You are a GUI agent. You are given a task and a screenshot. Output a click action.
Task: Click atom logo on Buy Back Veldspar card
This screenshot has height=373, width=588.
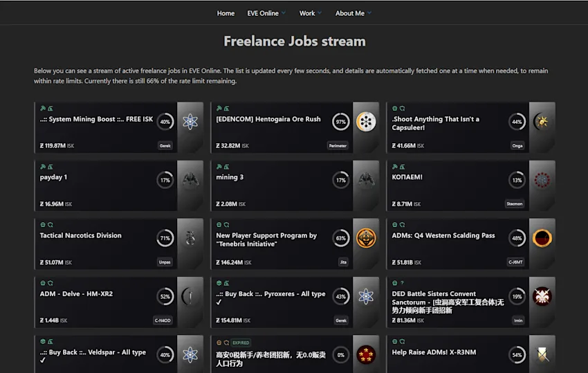[x=190, y=354]
